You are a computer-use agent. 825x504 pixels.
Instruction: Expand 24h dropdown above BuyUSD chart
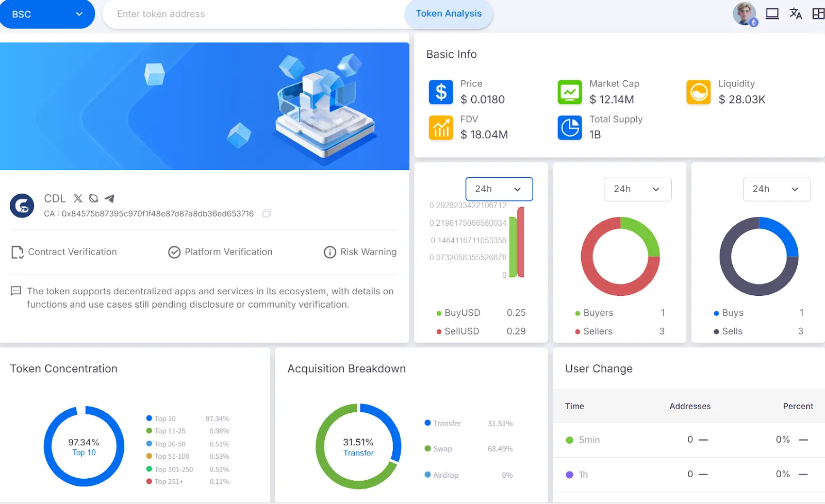499,189
